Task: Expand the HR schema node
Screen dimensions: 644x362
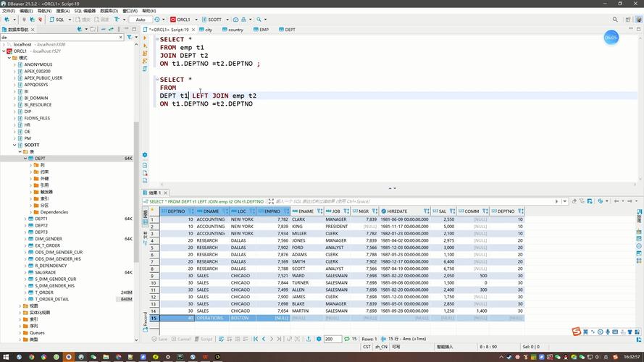Action: click(14, 125)
